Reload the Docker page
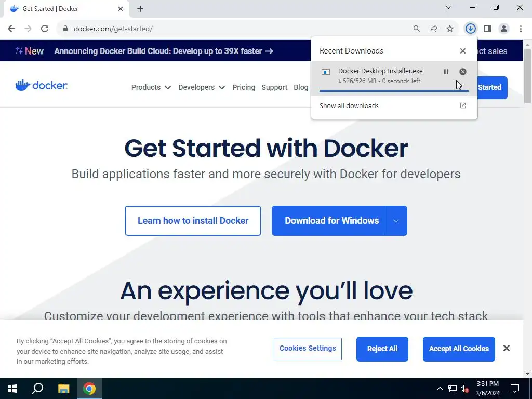 coord(45,29)
